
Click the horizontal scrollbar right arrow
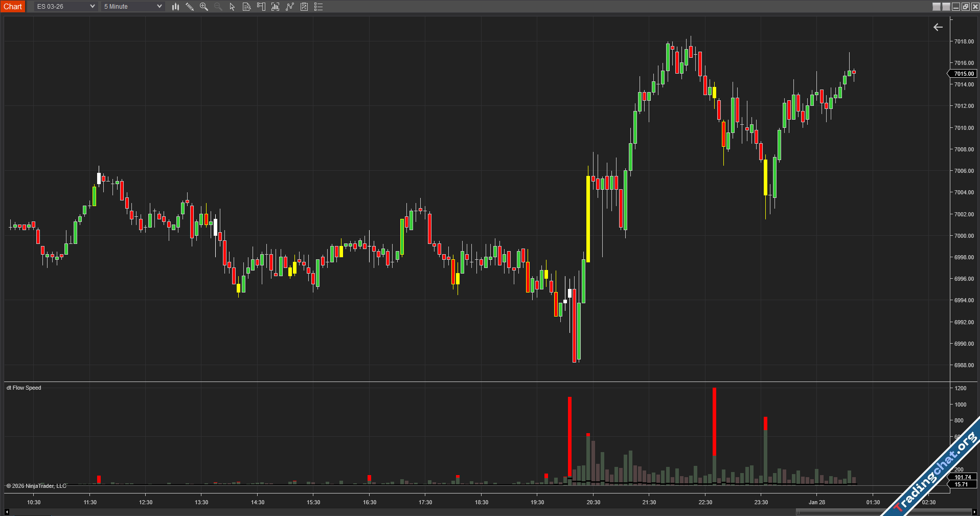point(974,512)
